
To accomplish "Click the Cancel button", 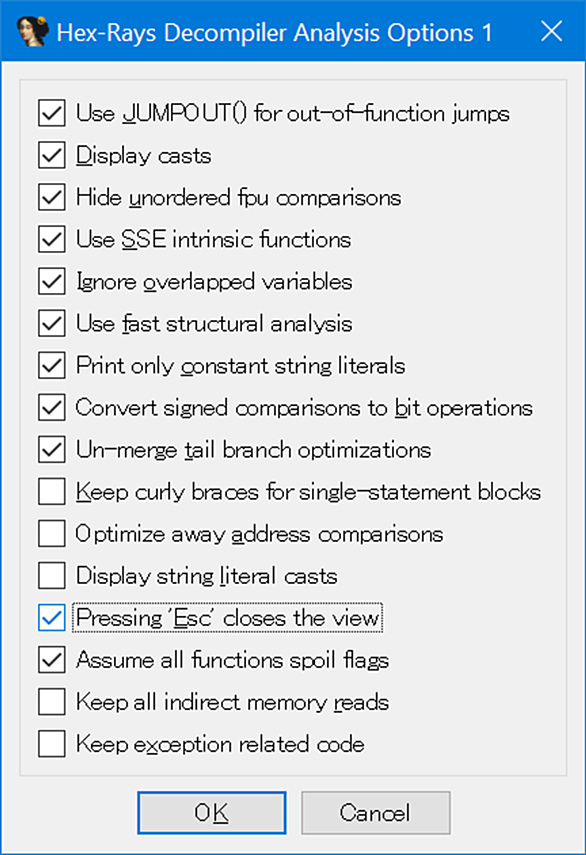I will (x=376, y=812).
